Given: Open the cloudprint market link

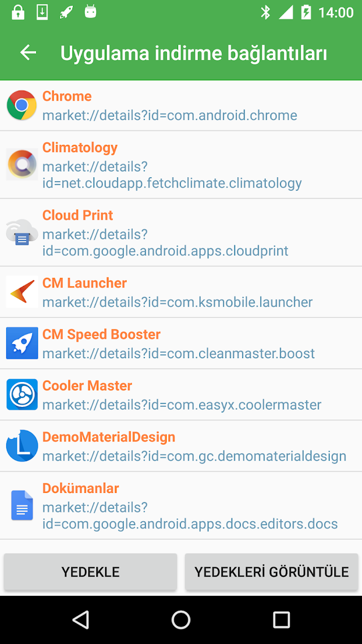Looking at the screenshot, I should [x=165, y=242].
